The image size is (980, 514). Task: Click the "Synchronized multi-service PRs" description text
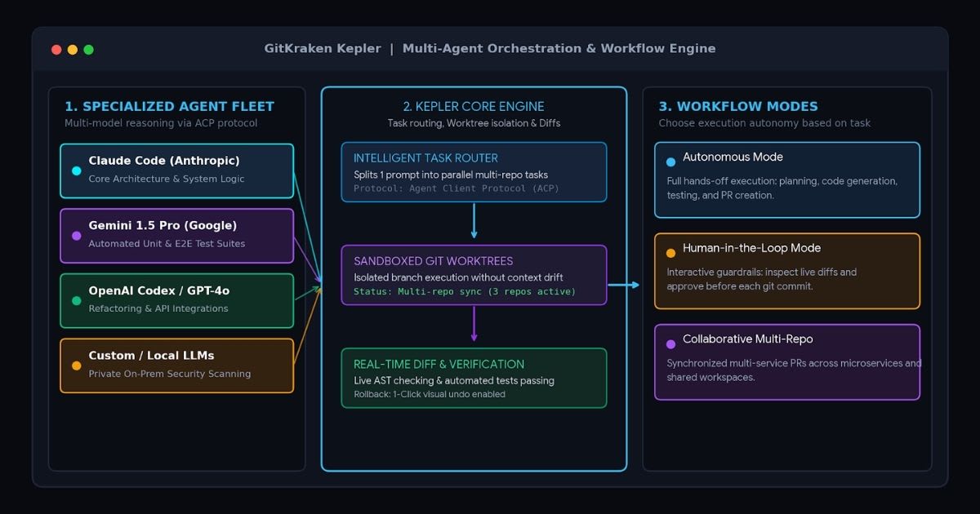pos(795,370)
